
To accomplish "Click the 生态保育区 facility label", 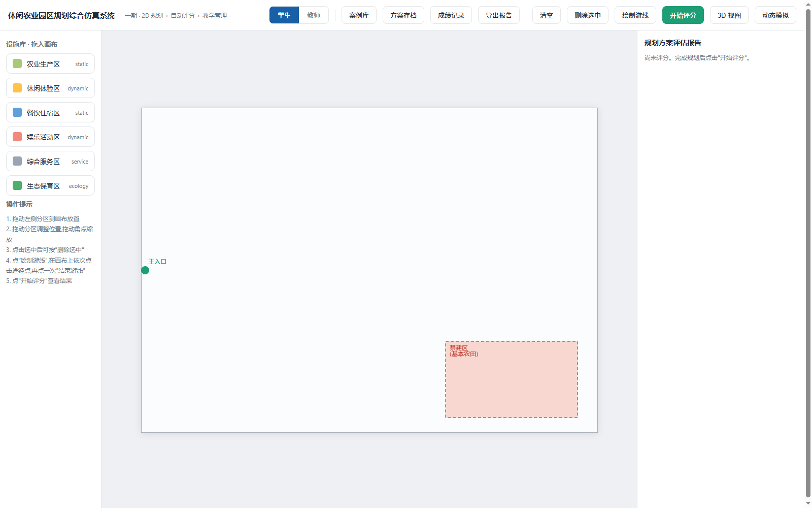I will coord(43,186).
